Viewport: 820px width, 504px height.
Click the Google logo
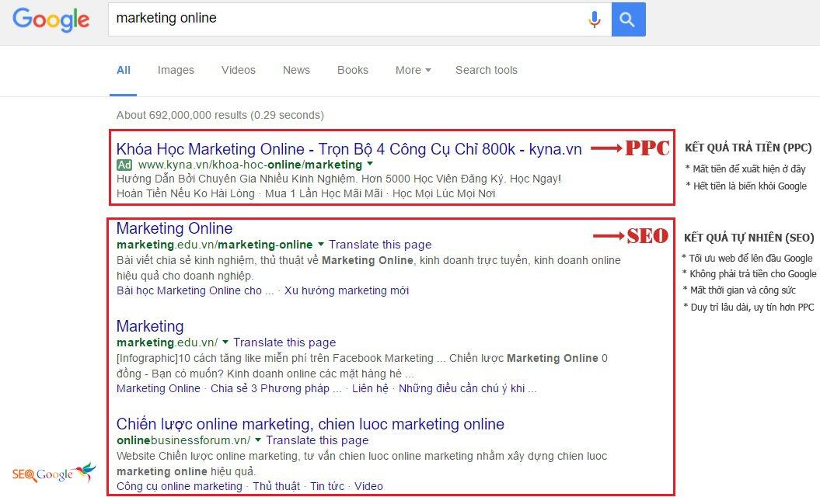[x=51, y=19]
